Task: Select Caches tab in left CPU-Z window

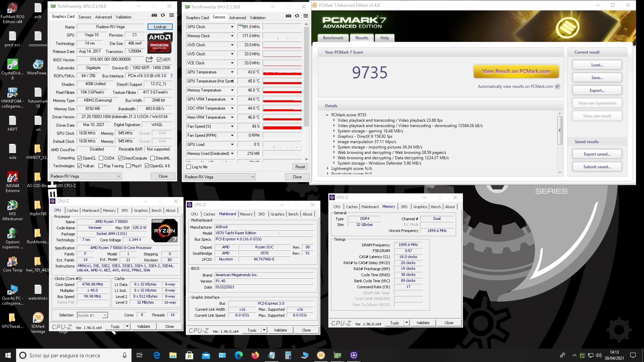Action: (72, 210)
